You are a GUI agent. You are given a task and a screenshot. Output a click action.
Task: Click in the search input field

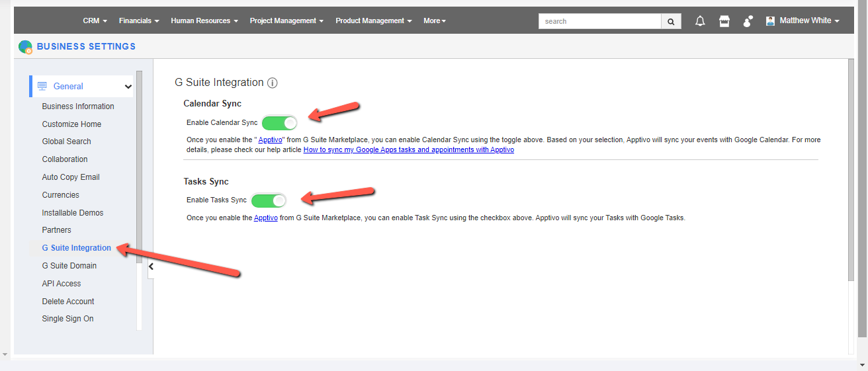point(599,21)
